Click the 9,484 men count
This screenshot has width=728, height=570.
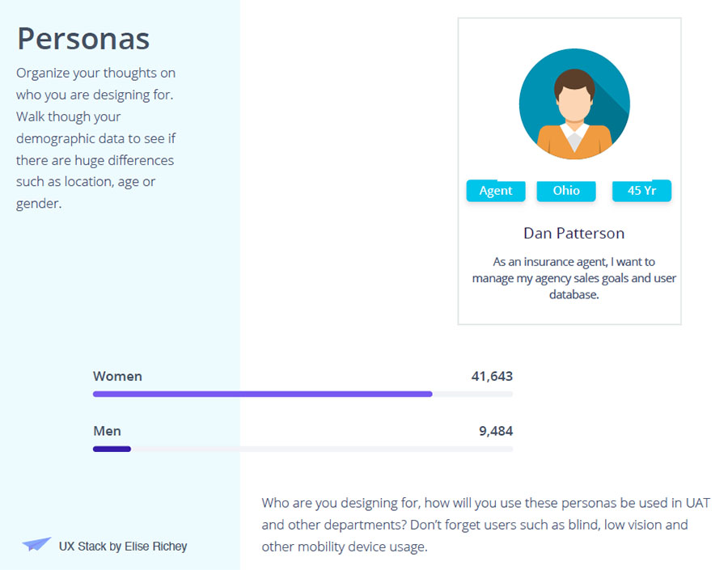click(x=496, y=431)
